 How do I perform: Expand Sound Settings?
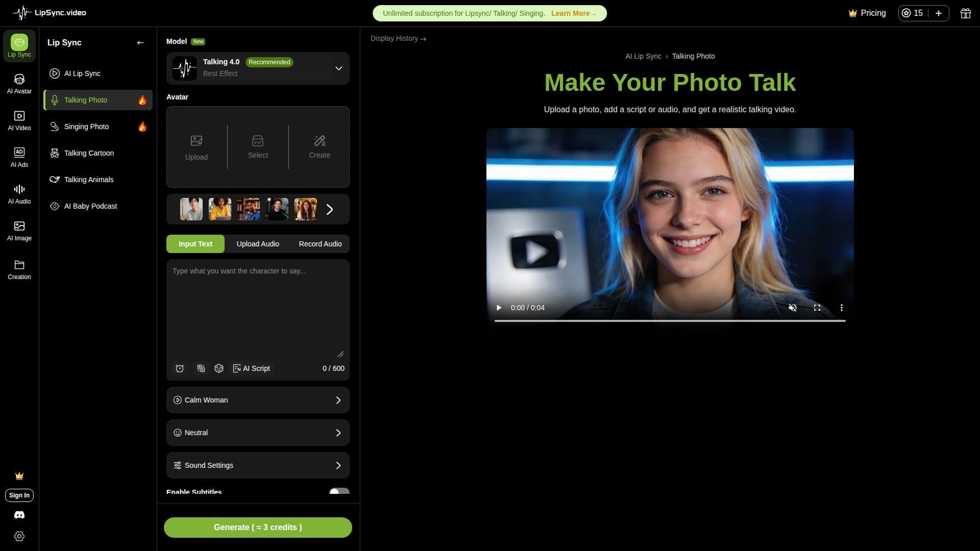pyautogui.click(x=258, y=465)
